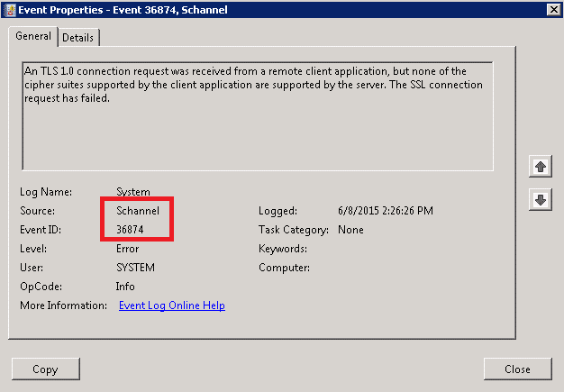Click the Keywords label
Image resolution: width=564 pixels, height=392 pixels.
click(283, 249)
